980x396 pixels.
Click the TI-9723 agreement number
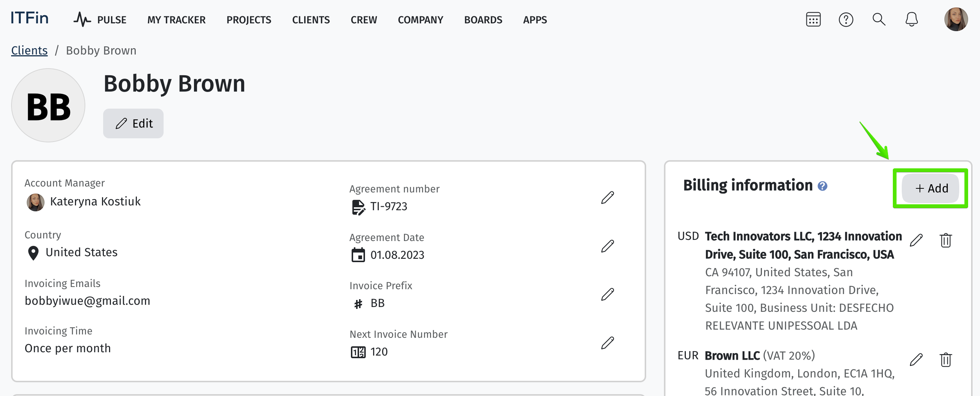[x=389, y=206]
